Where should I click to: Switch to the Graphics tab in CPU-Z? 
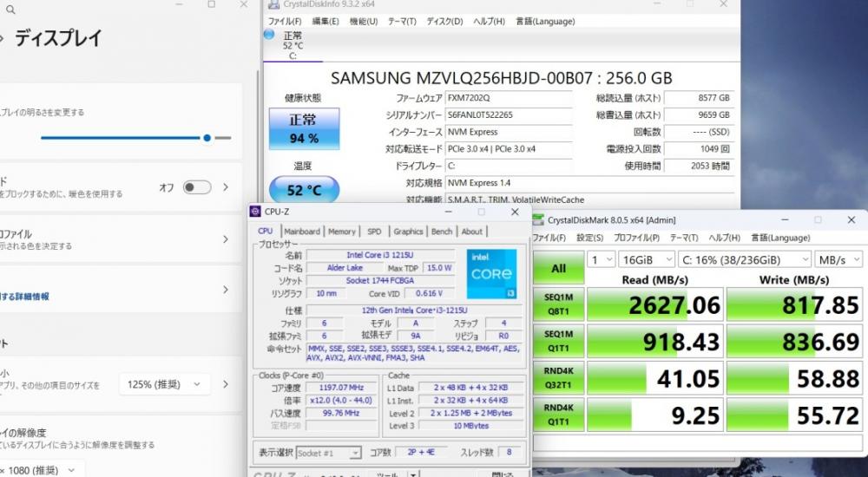click(x=408, y=232)
